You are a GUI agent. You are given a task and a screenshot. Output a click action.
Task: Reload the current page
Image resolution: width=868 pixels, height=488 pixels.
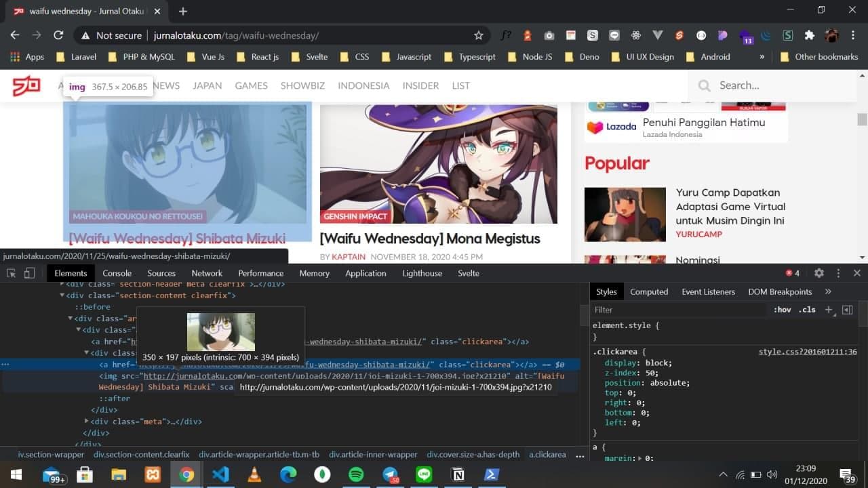(58, 35)
